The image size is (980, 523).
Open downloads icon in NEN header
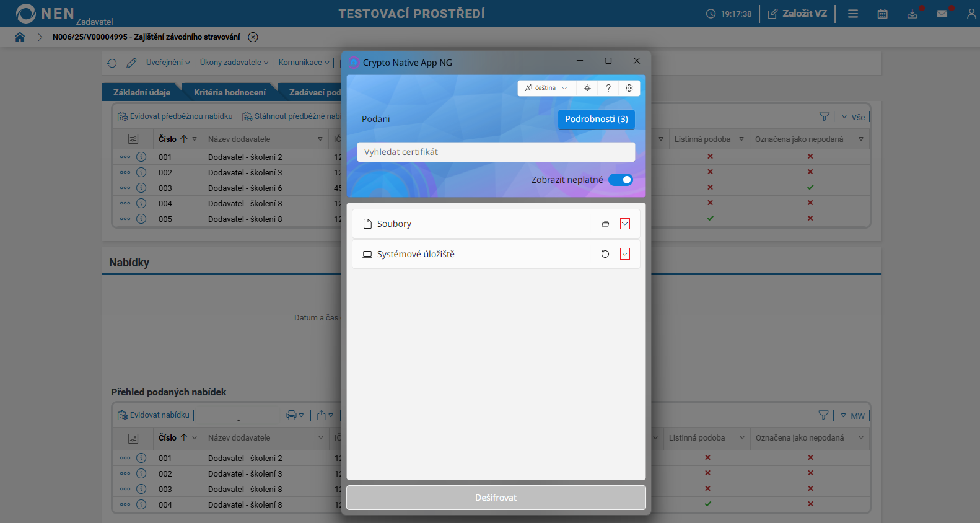(912, 14)
